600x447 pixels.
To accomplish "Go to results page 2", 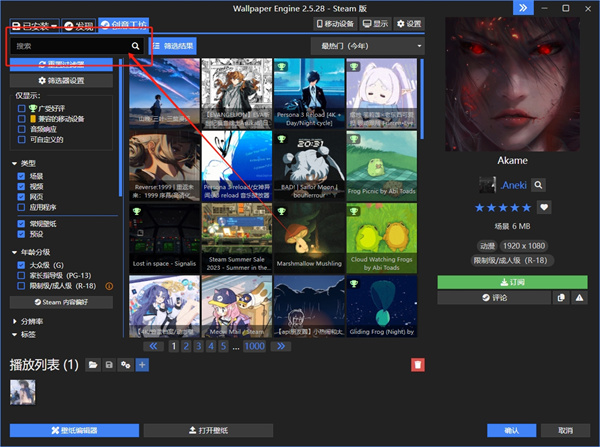I will (186, 346).
